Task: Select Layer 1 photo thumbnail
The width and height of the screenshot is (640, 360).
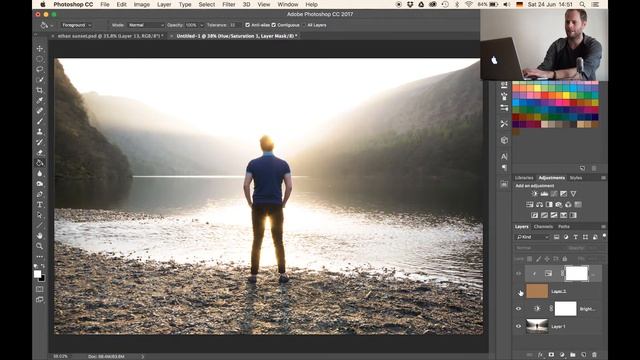Action: [x=537, y=327]
